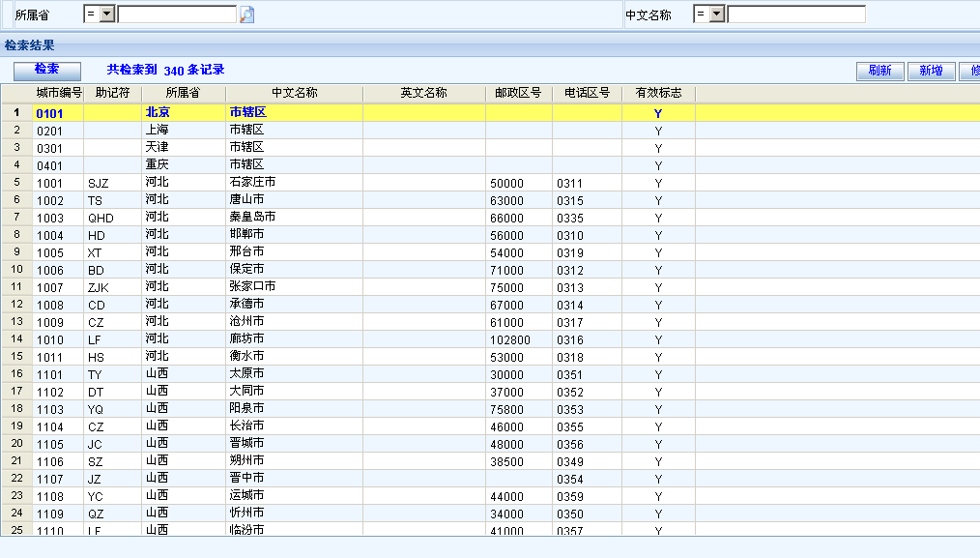The height and width of the screenshot is (558, 980).
Task: Select the 石家庄市 row
Action: pyautogui.click(x=252, y=183)
